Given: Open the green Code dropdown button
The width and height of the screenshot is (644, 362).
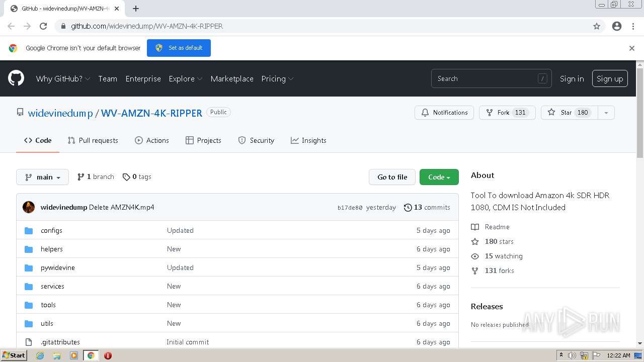Looking at the screenshot, I should (439, 177).
